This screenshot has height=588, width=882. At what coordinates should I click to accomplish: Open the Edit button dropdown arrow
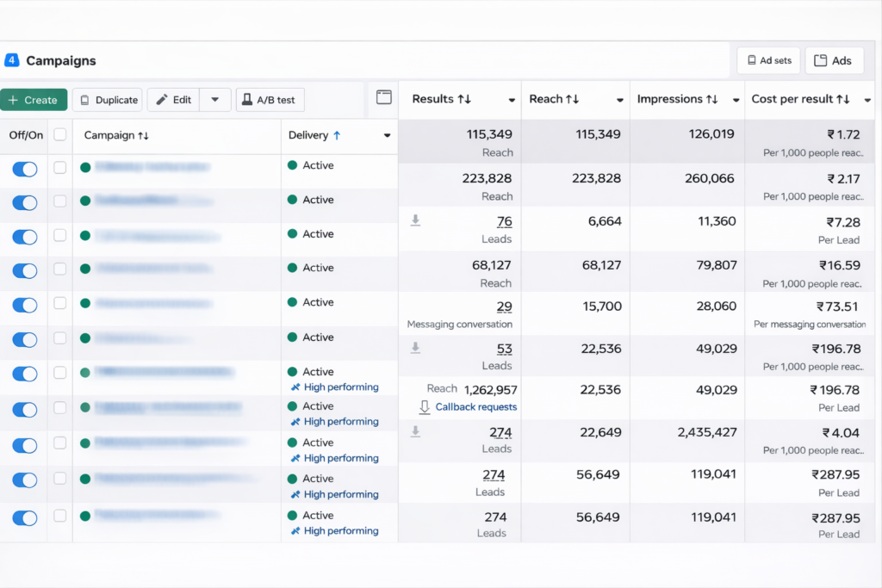(215, 100)
